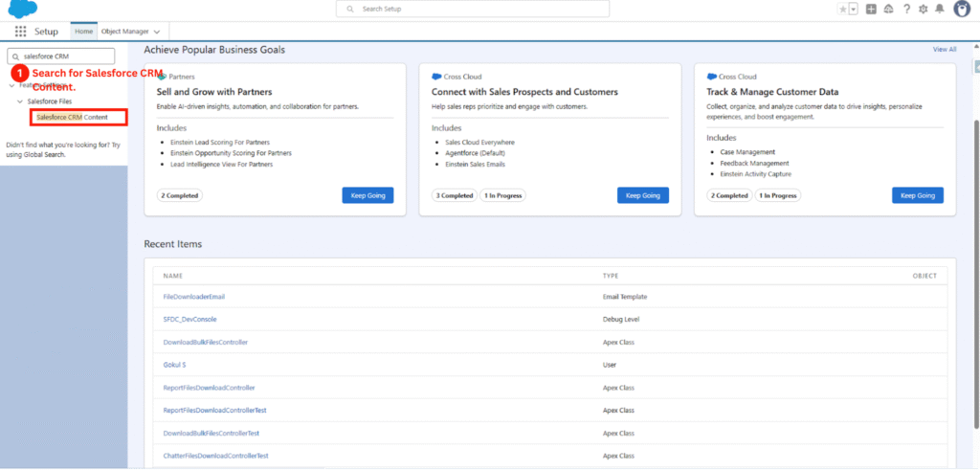Open the Gokul S user record
This screenshot has width=980, height=471.
click(174, 365)
